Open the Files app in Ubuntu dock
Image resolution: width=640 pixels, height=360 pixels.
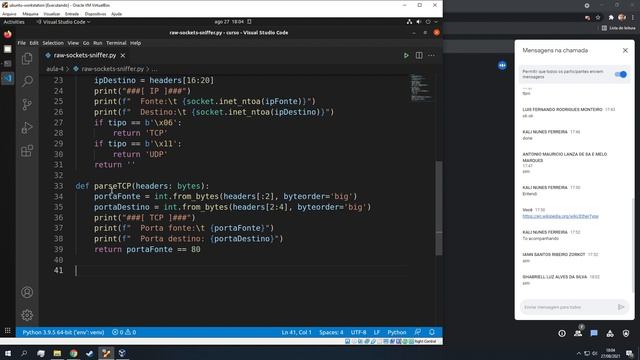point(8,49)
